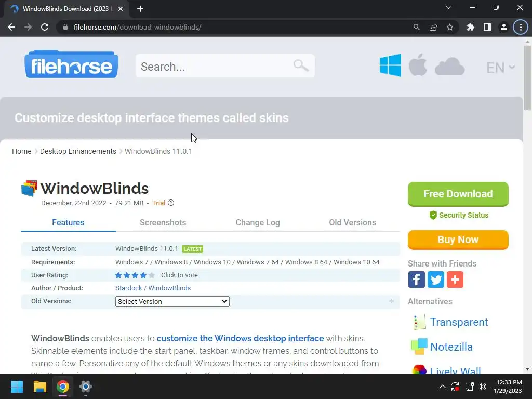This screenshot has width=532, height=399.
Task: Click the Chrome taskbar icon
Action: pyautogui.click(x=63, y=387)
